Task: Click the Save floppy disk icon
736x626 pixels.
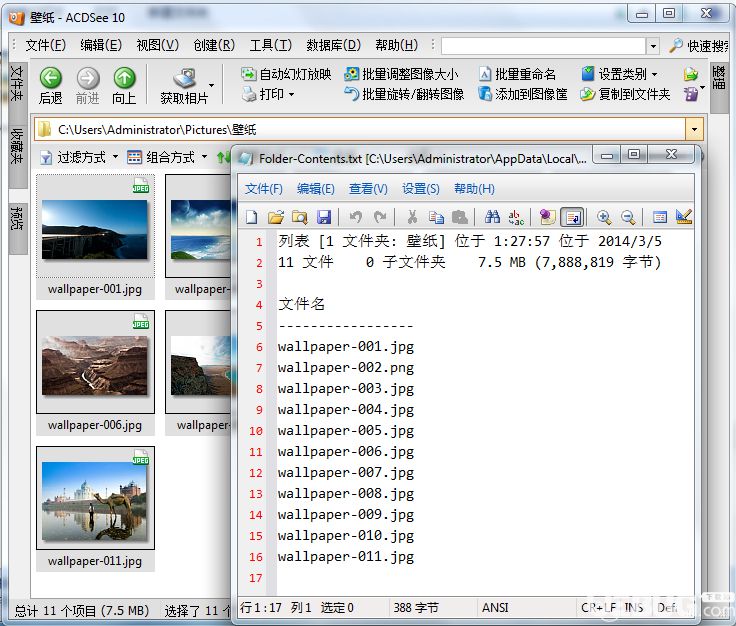Action: click(324, 217)
